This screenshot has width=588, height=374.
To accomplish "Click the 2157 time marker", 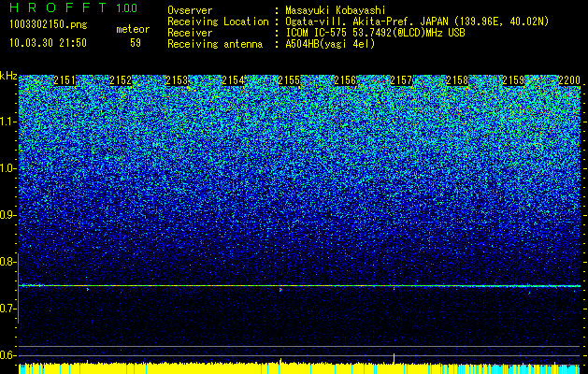I will 401,80.
